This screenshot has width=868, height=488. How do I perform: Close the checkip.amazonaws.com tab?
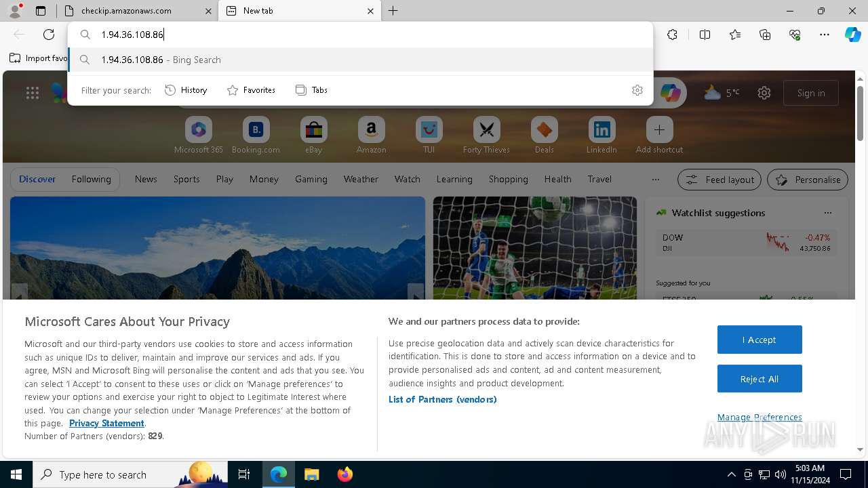tap(209, 11)
